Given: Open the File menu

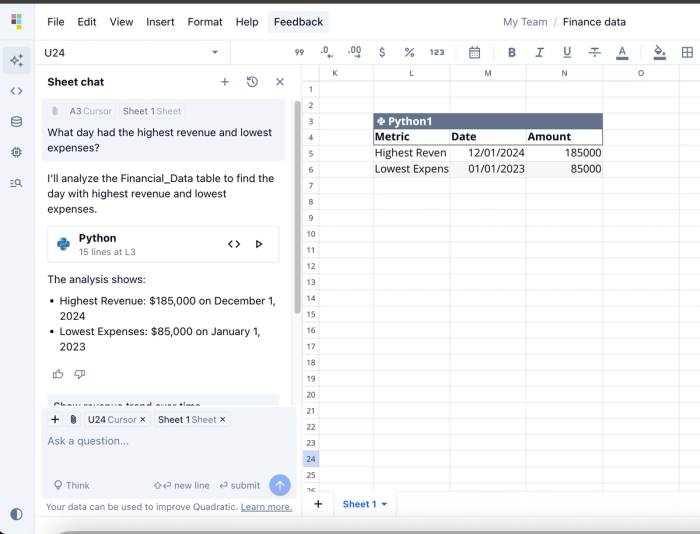Looking at the screenshot, I should 56,22.
